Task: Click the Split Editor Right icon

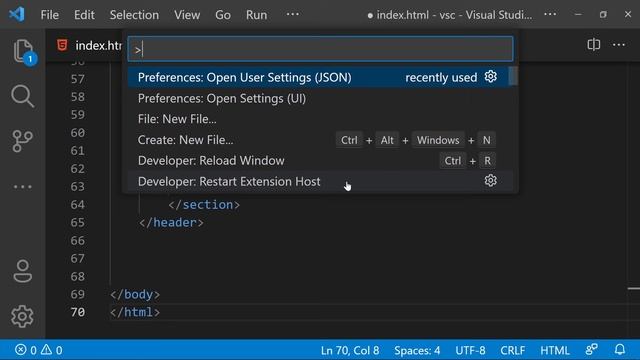Action: click(x=593, y=44)
